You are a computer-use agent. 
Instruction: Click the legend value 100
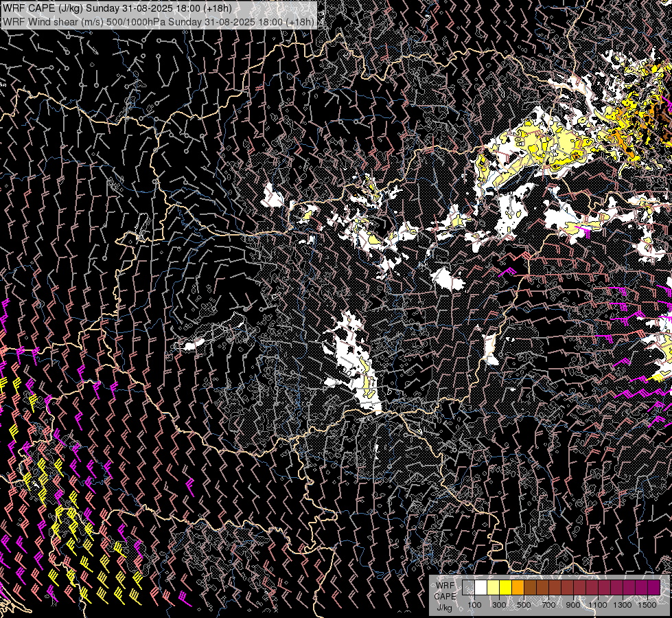[474, 605]
